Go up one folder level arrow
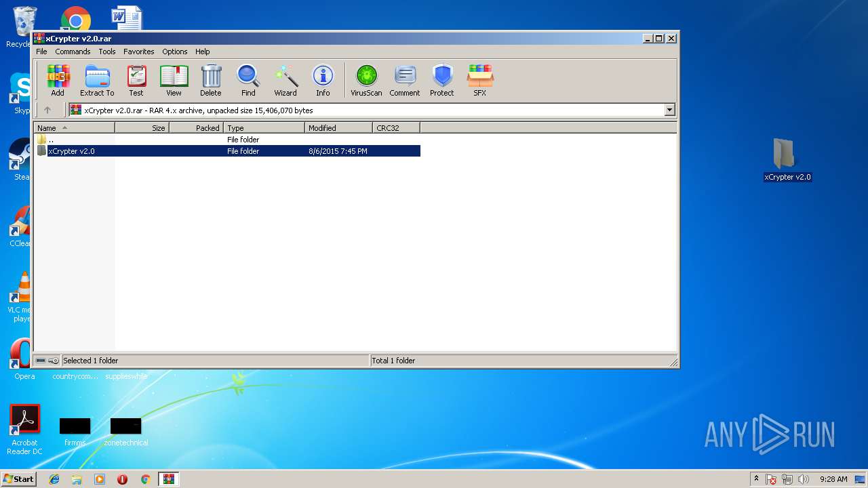Viewport: 868px width, 488px height. [x=47, y=110]
